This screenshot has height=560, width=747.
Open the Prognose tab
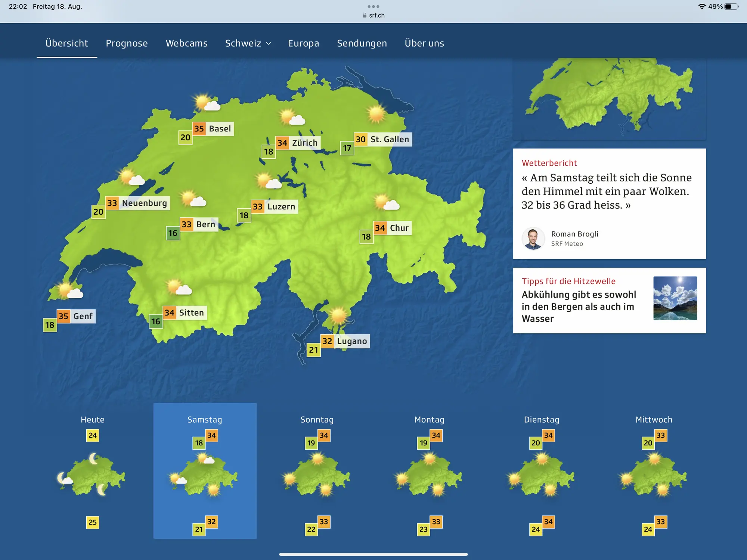[x=127, y=43]
